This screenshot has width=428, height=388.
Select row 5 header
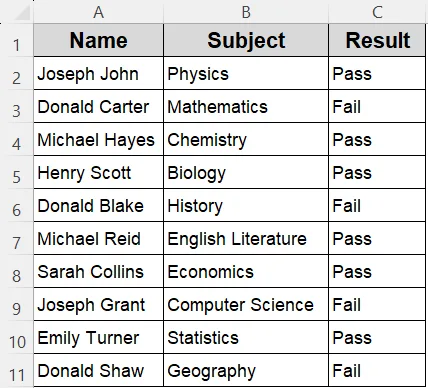tap(17, 172)
